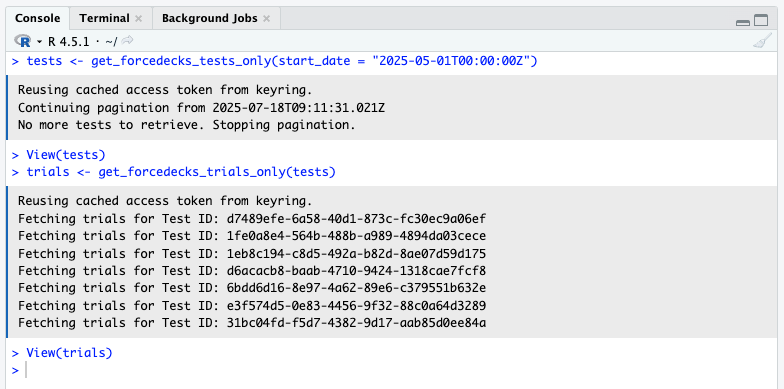The height and width of the screenshot is (389, 784).
Task: Click the first 'Reusing cached access token' message
Action: [165, 90]
